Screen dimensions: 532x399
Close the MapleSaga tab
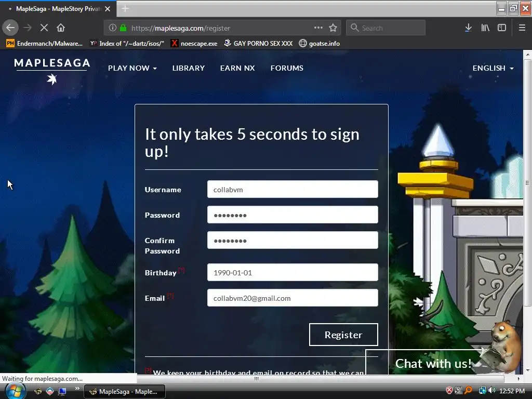(108, 9)
